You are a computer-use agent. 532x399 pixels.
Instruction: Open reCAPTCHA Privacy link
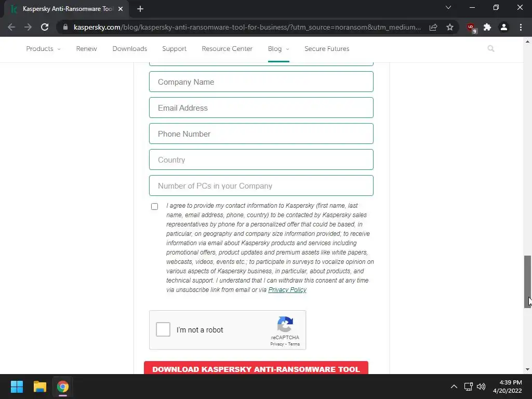click(x=277, y=344)
